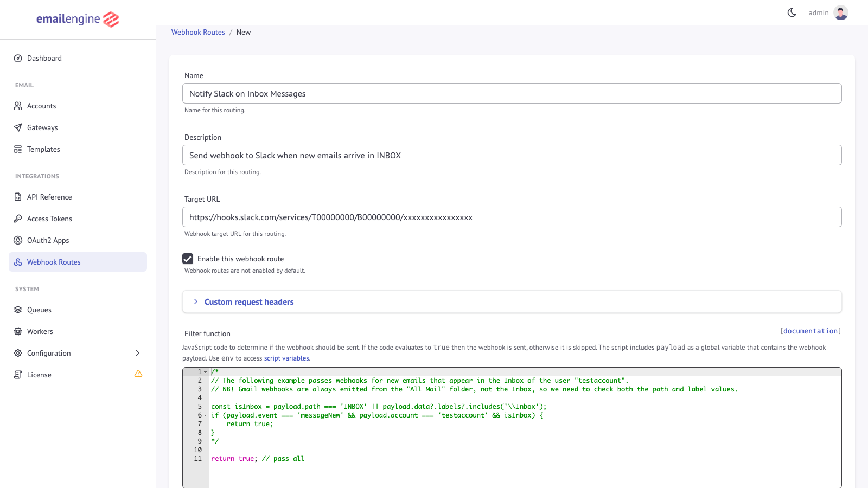
Task: Click the admin username
Action: pos(819,12)
